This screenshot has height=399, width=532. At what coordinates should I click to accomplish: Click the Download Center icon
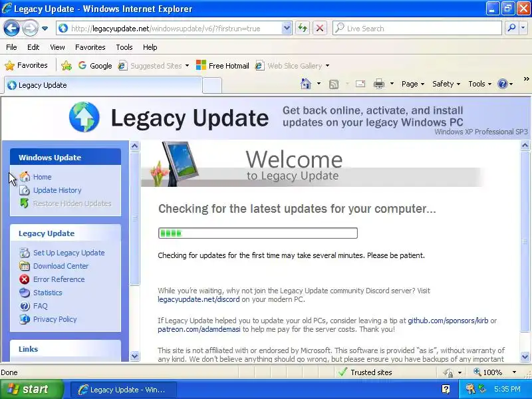[25, 266]
